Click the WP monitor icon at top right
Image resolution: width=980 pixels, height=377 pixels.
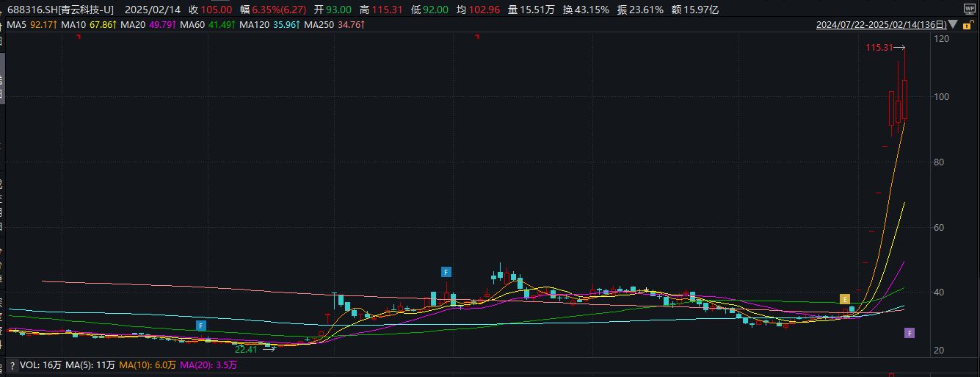[969, 8]
